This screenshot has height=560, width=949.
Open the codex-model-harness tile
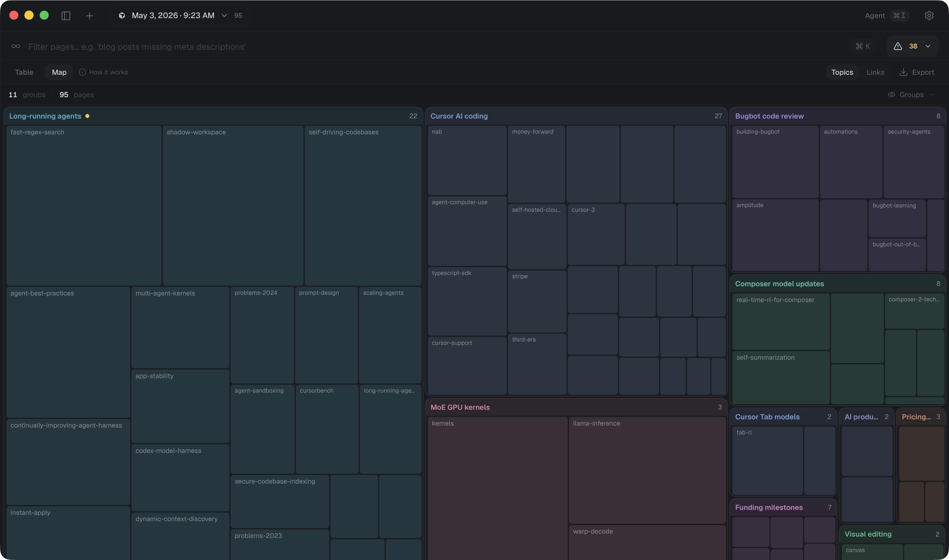click(x=180, y=477)
